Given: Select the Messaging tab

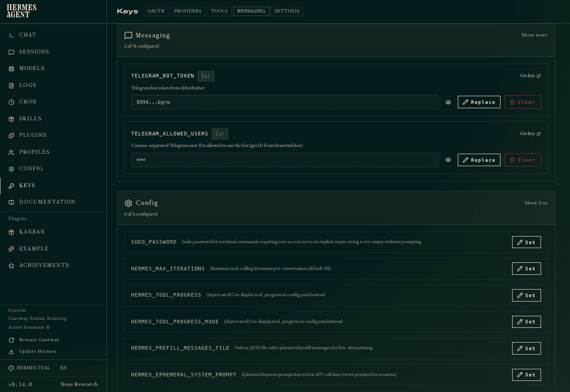Looking at the screenshot, I should pos(251,11).
